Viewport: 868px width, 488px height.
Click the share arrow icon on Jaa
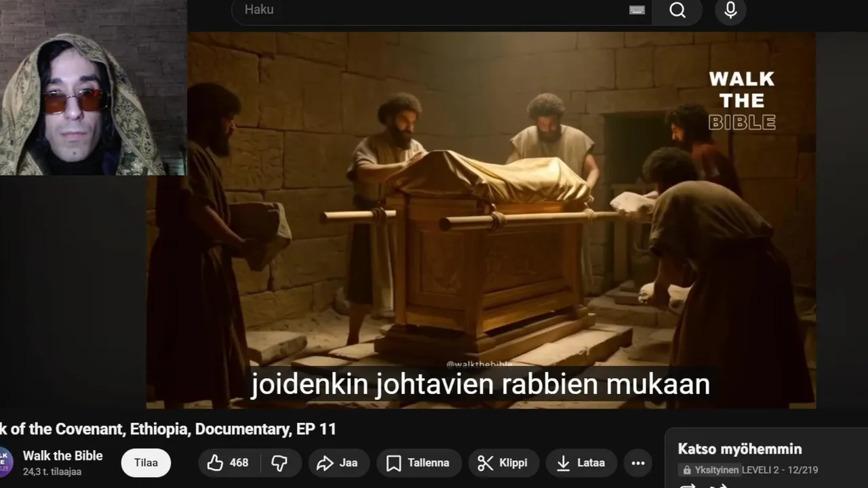click(x=325, y=463)
